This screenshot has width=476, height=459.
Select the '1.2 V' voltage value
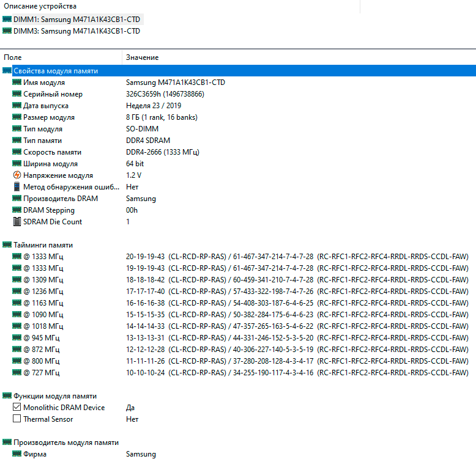point(134,175)
